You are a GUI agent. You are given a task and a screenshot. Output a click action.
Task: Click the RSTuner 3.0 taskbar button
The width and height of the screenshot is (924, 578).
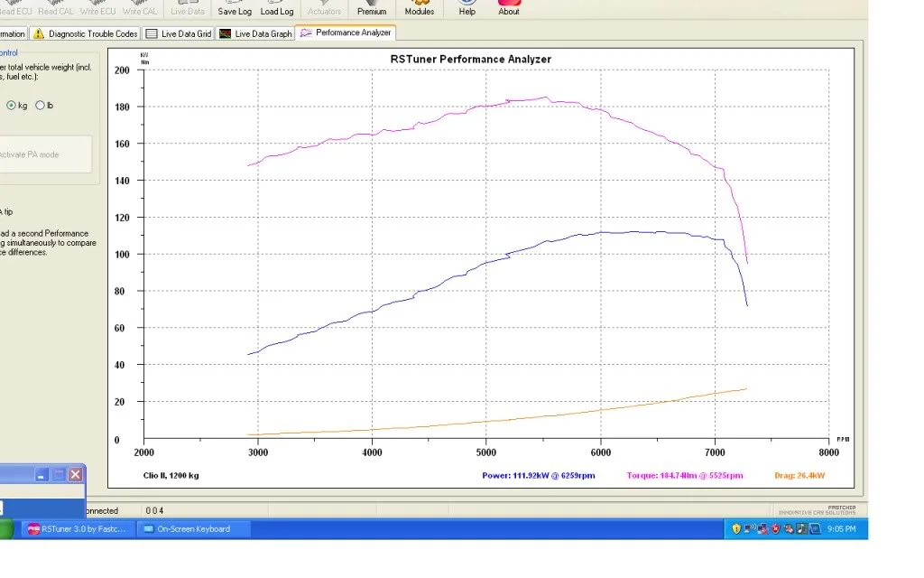click(x=79, y=529)
